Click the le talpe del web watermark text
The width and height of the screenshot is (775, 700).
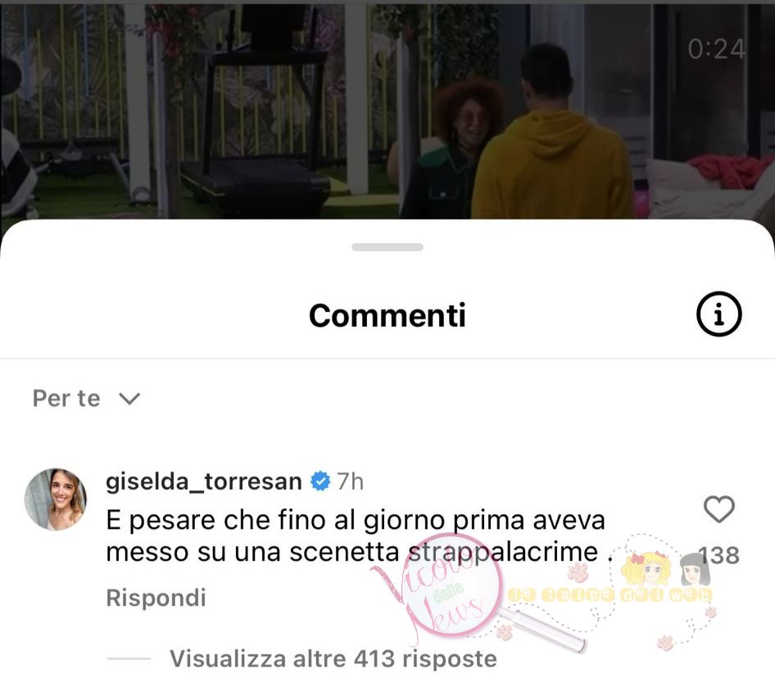[x=610, y=595]
